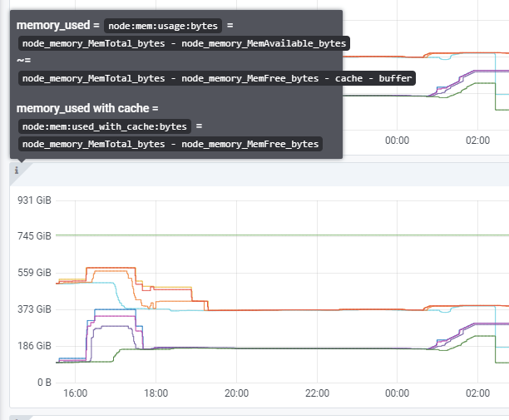
Task: Click 'memory_used =' heading in tooltip
Action: [57, 25]
